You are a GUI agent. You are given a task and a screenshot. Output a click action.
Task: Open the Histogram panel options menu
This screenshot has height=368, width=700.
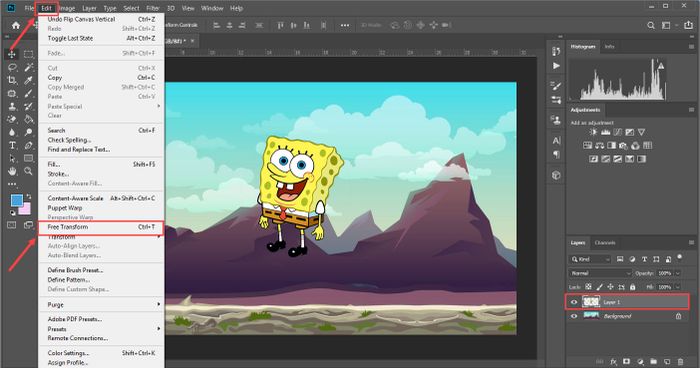[x=691, y=46]
